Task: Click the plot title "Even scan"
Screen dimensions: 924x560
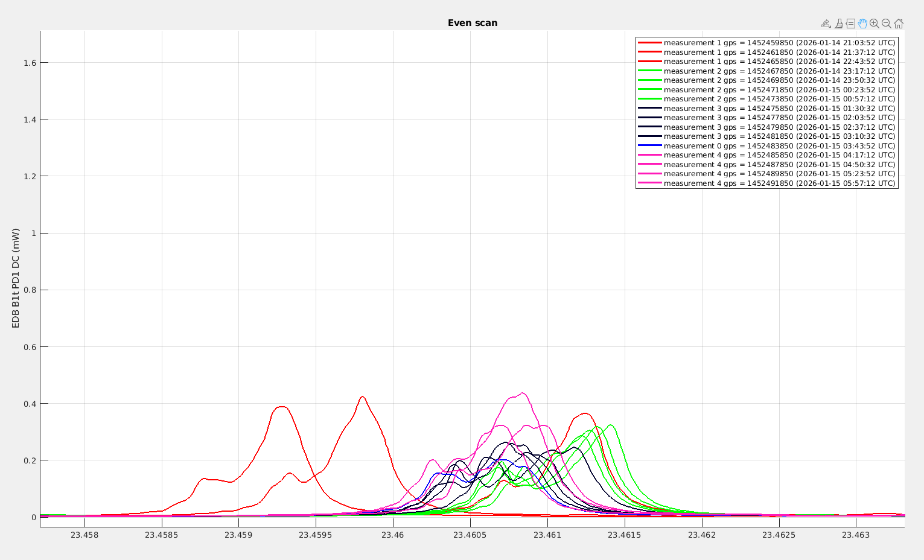Action: [x=473, y=23]
